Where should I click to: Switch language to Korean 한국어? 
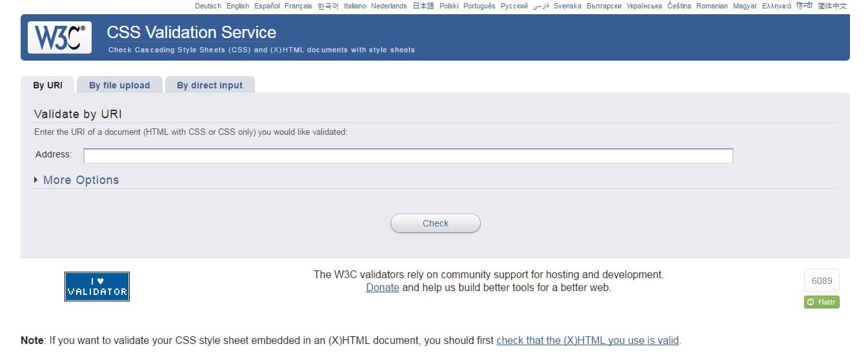pos(328,6)
